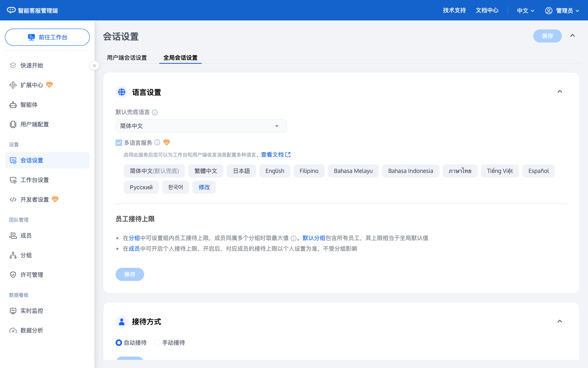
Task: Click the 智能体 robot icon
Action: coord(13,105)
